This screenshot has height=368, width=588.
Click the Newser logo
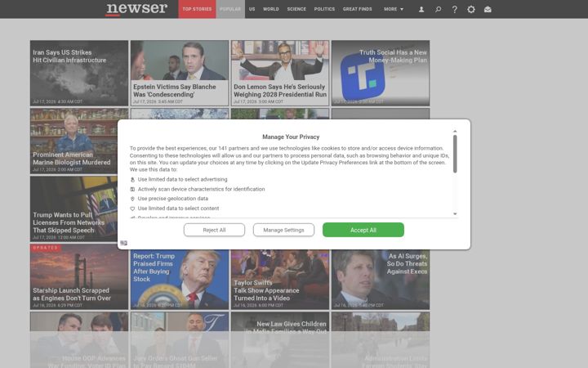point(136,9)
